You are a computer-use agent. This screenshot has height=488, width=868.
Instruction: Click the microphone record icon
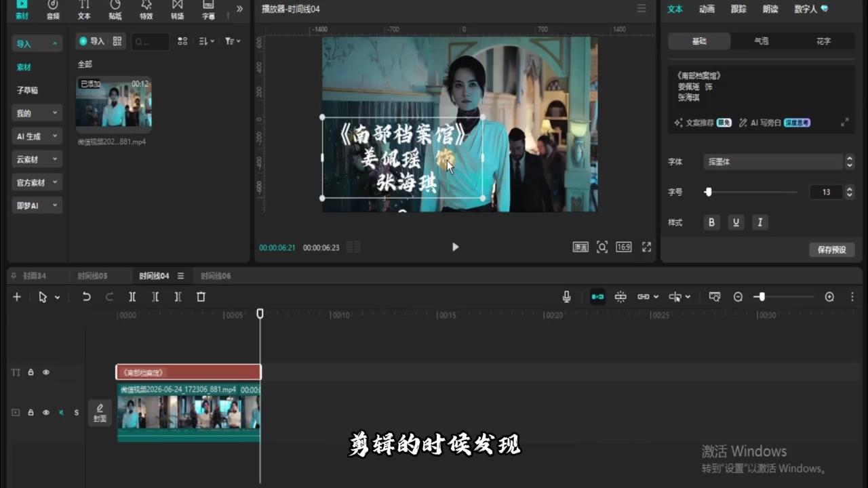click(x=566, y=297)
